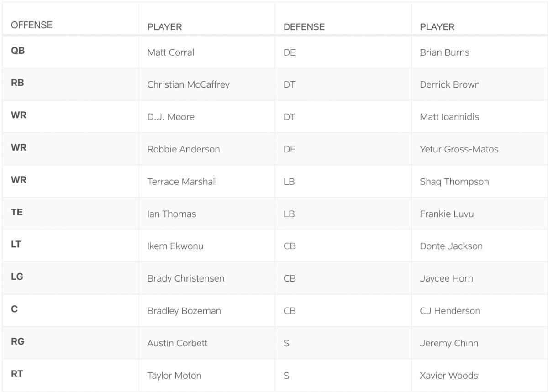Click on Derrick Brown's name

449,85
